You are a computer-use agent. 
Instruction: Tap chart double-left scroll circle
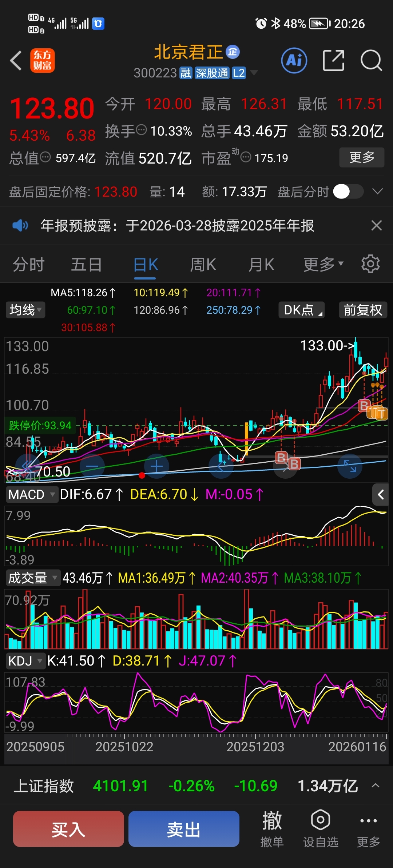(x=28, y=466)
